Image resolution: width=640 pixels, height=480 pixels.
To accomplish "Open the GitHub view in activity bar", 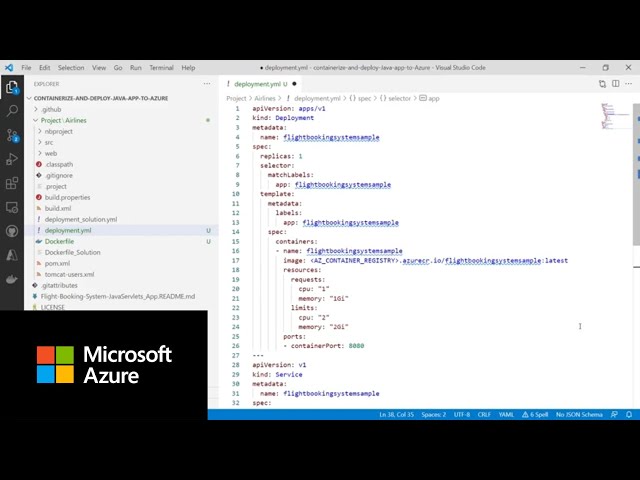I will [x=12, y=231].
